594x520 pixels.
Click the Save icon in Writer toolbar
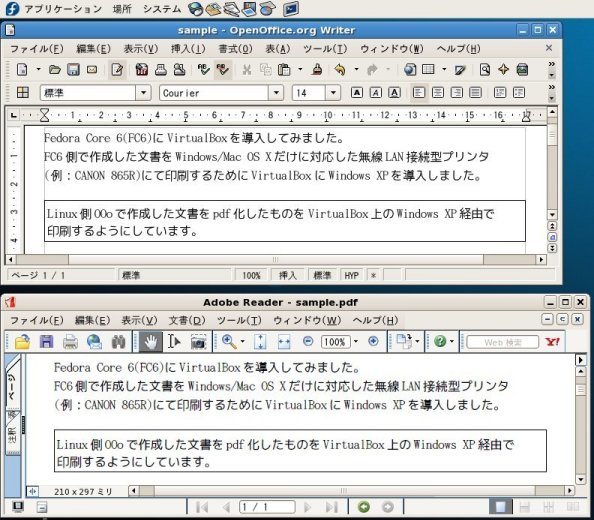(x=73, y=70)
